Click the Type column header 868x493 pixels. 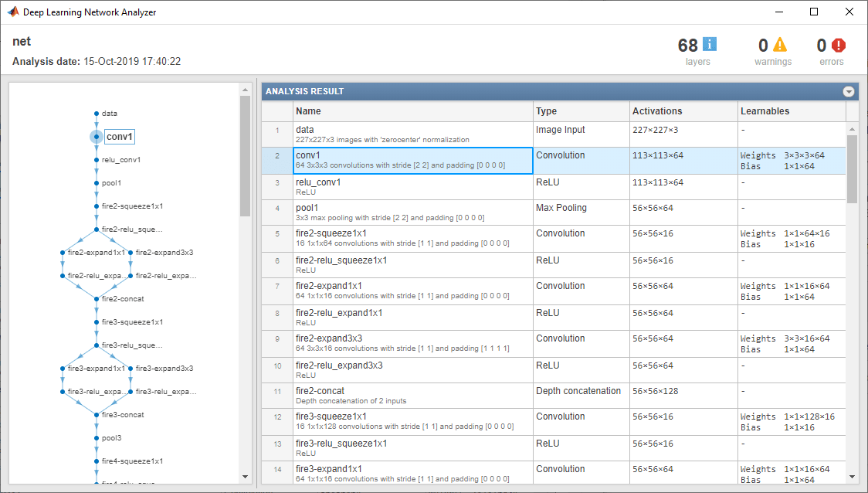click(x=581, y=111)
